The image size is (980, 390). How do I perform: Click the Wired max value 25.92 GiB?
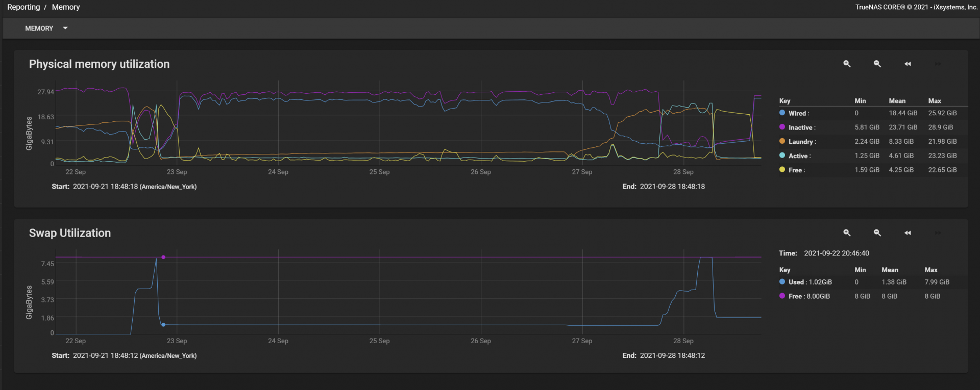coord(942,113)
